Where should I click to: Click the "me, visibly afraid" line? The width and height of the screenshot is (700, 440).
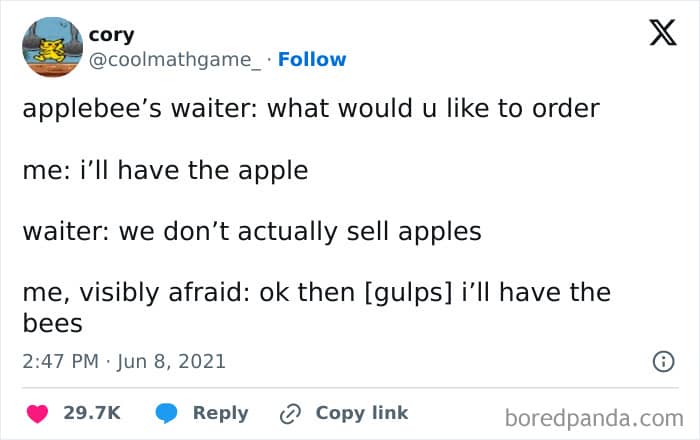click(316, 294)
